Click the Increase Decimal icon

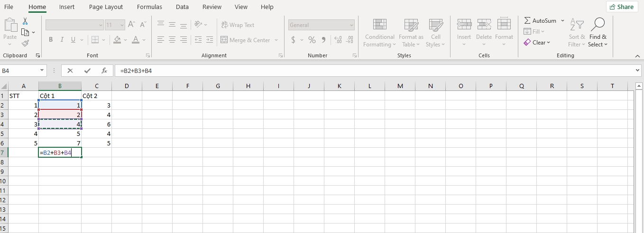click(338, 40)
